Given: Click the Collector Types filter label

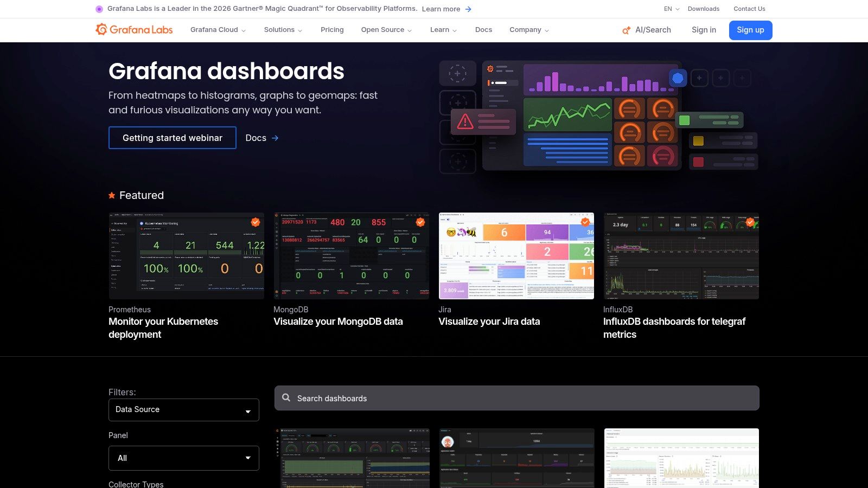Looking at the screenshot, I should (x=136, y=484).
